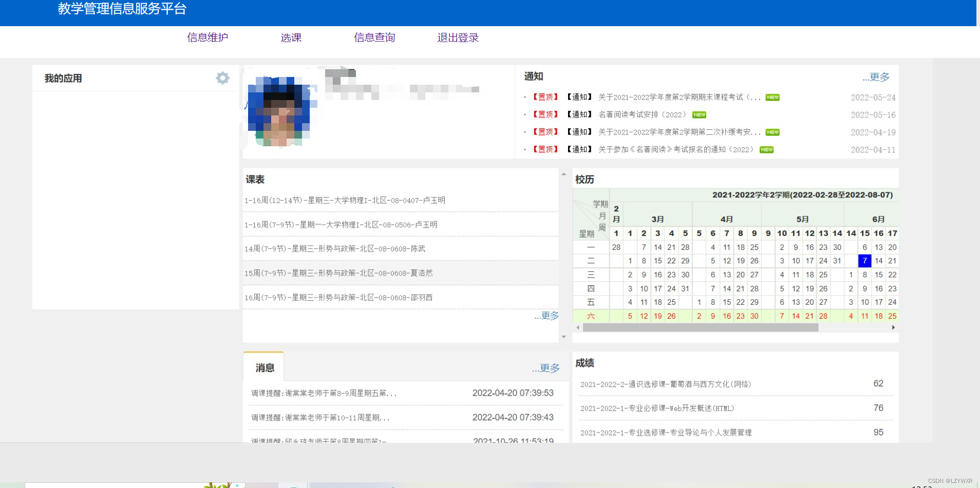Open the 信息查询 menu
980x488 pixels.
click(374, 37)
